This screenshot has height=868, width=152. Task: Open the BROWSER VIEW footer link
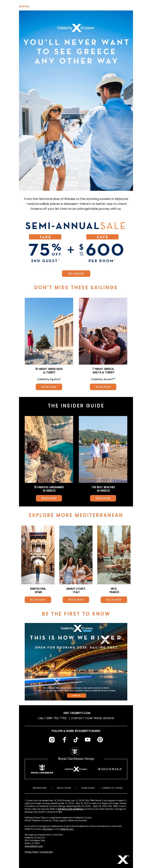pos(40,788)
